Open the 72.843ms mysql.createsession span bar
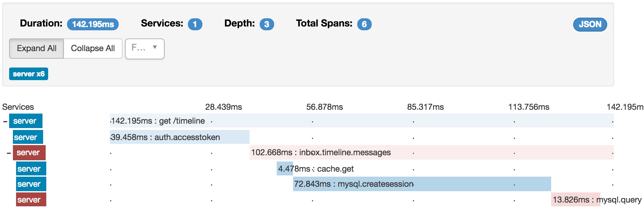Viewport: 644px width, 212px height. pos(422,184)
